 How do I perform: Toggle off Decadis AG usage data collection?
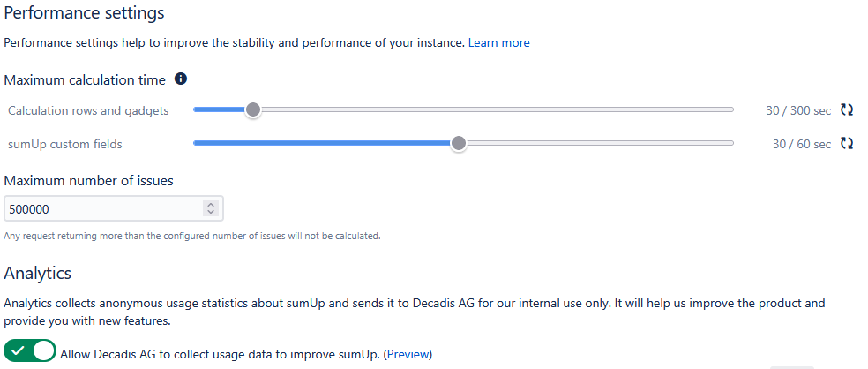[30, 351]
